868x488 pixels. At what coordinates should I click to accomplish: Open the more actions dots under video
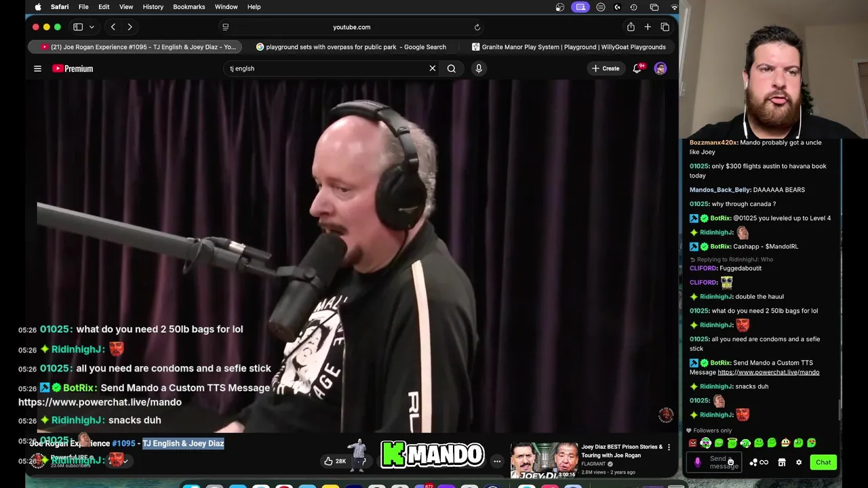point(497,462)
